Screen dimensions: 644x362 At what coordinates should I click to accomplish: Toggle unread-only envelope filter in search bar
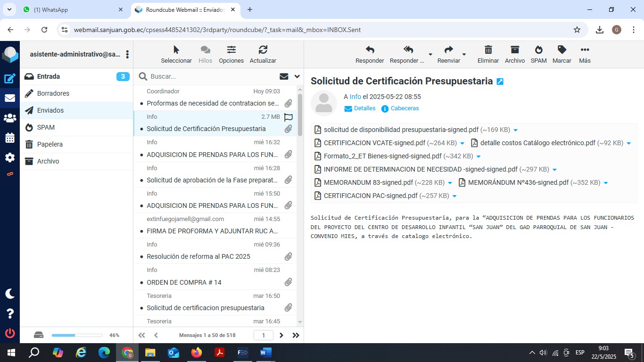click(x=284, y=76)
